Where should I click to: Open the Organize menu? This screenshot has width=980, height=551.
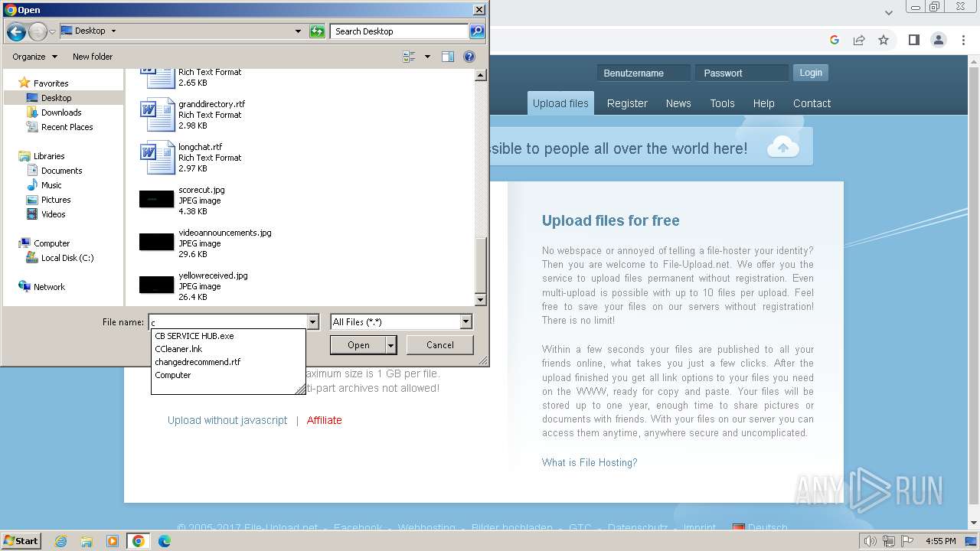click(34, 57)
